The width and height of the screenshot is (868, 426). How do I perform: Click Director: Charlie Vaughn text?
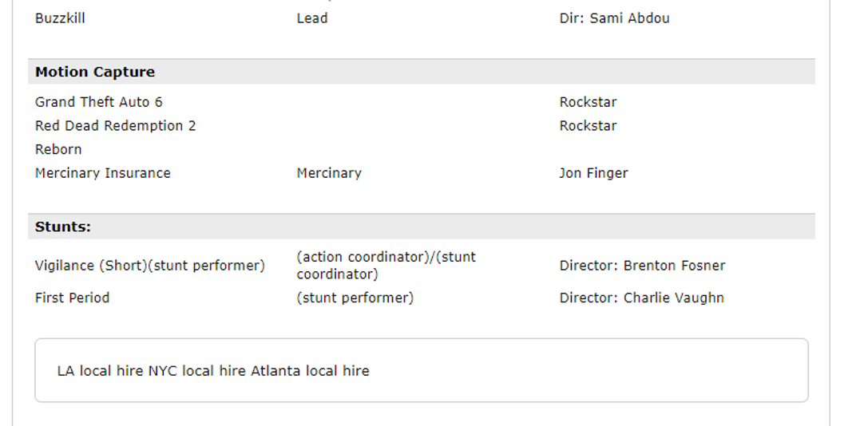(641, 298)
